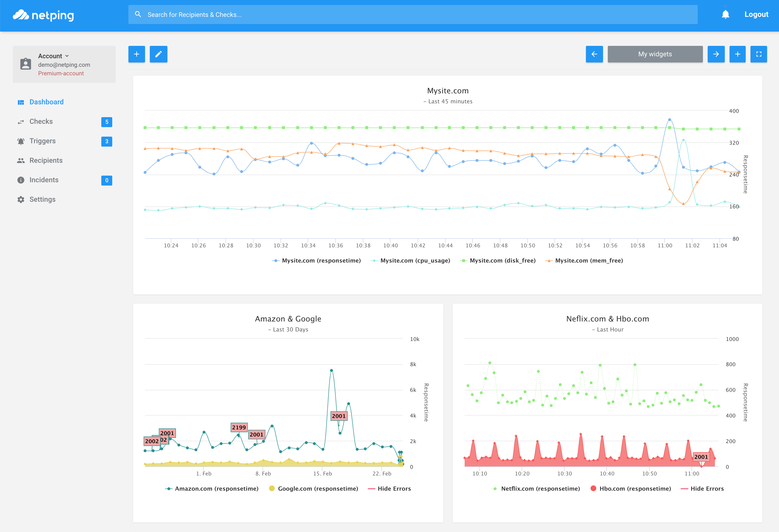Click demo@netping.com email text
The width and height of the screenshot is (779, 532).
(x=64, y=65)
